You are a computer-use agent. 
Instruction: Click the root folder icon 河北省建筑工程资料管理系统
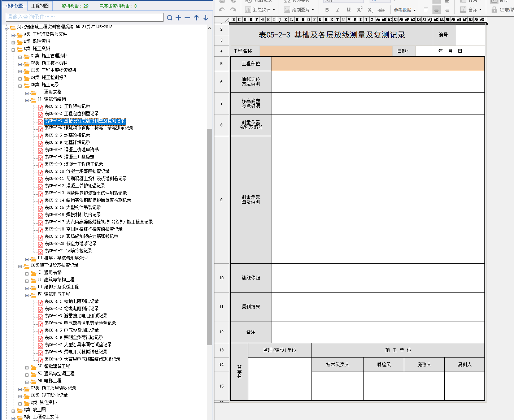point(13,28)
